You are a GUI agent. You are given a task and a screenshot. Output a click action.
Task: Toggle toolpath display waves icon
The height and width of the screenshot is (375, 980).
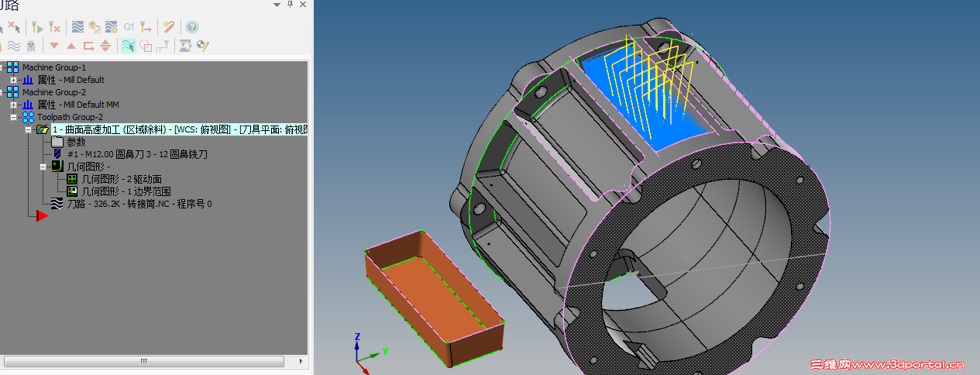(x=14, y=46)
